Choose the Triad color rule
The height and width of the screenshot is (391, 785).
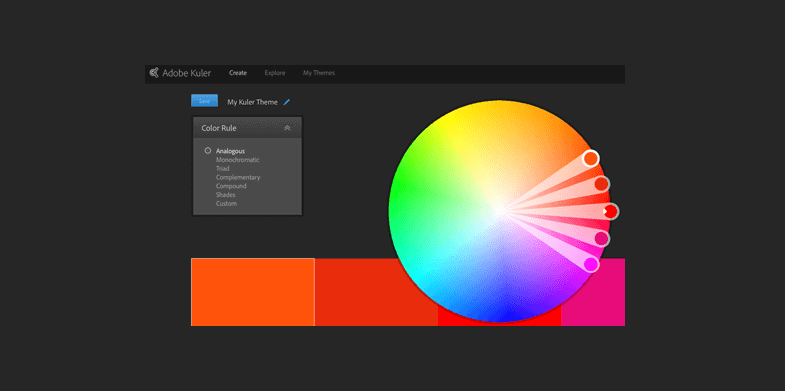(223, 169)
